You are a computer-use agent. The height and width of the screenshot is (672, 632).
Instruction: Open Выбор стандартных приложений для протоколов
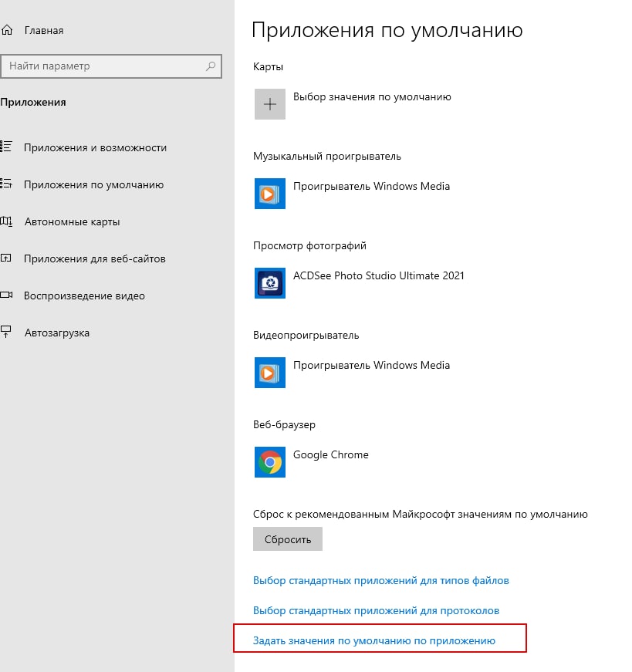376,611
